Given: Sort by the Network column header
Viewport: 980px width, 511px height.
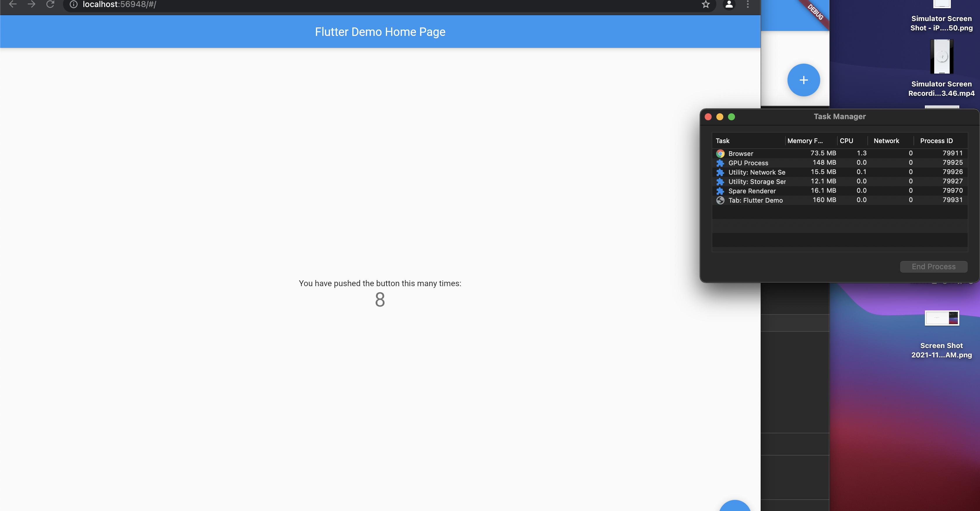Looking at the screenshot, I should click(887, 140).
